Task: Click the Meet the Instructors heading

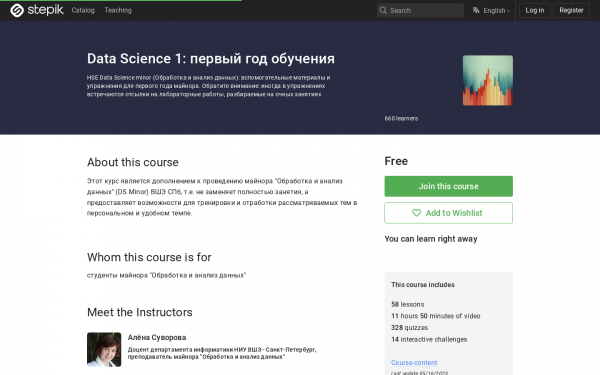Action: 140,312
